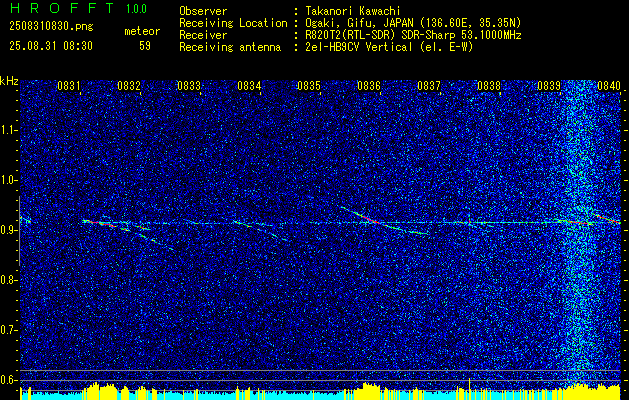This screenshot has height=400, width=629.
Task: Select the timestamp 25.08.31 08:30
Action: [51, 46]
